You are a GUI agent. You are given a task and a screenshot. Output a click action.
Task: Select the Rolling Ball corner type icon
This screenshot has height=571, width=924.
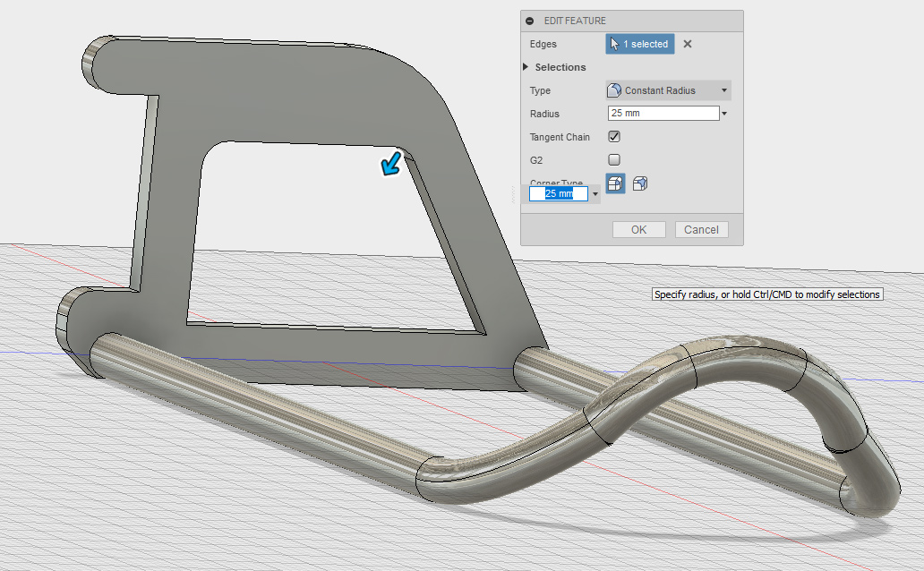[615, 183]
